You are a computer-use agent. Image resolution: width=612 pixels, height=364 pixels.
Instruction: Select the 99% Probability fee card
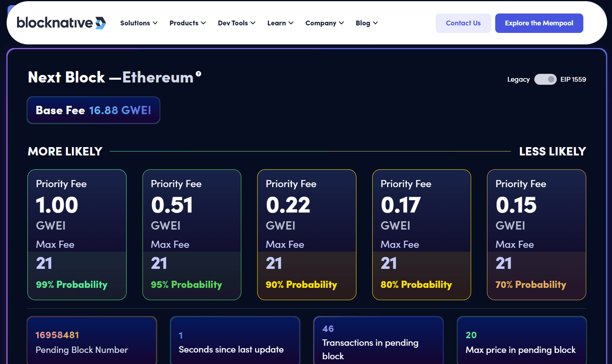click(x=77, y=235)
